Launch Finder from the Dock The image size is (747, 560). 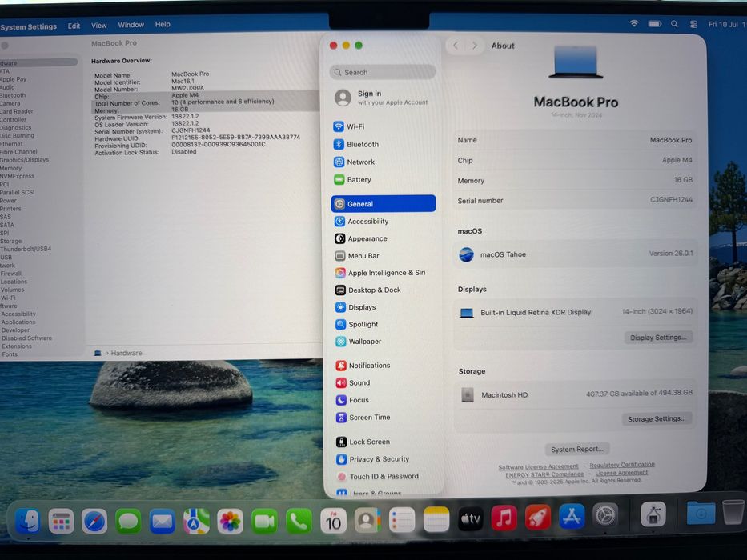click(x=27, y=521)
